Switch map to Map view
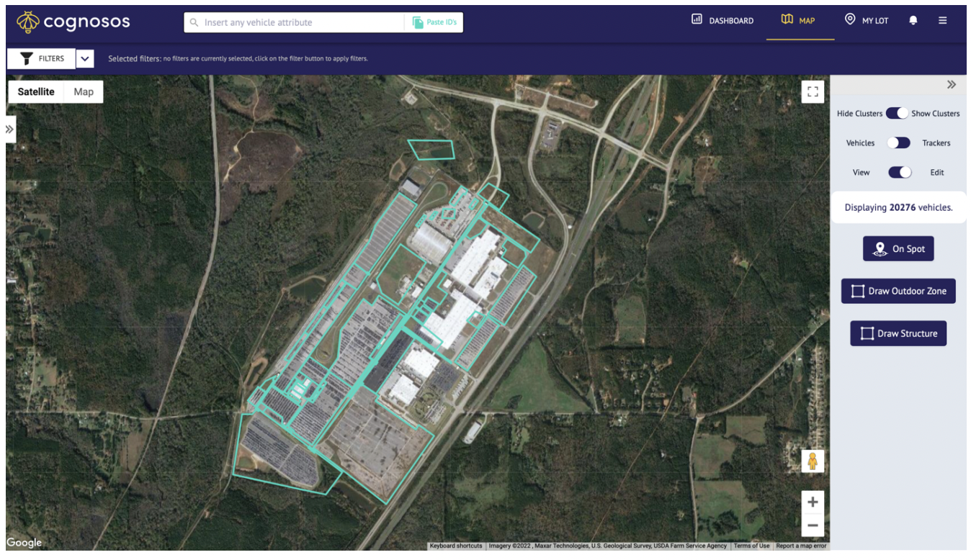Viewport: 971px width, 560px height. click(84, 91)
